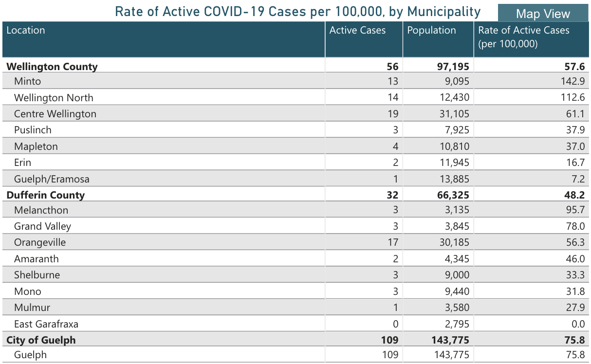Select the Orangeville location row
The image size is (591, 364).
coord(40,242)
